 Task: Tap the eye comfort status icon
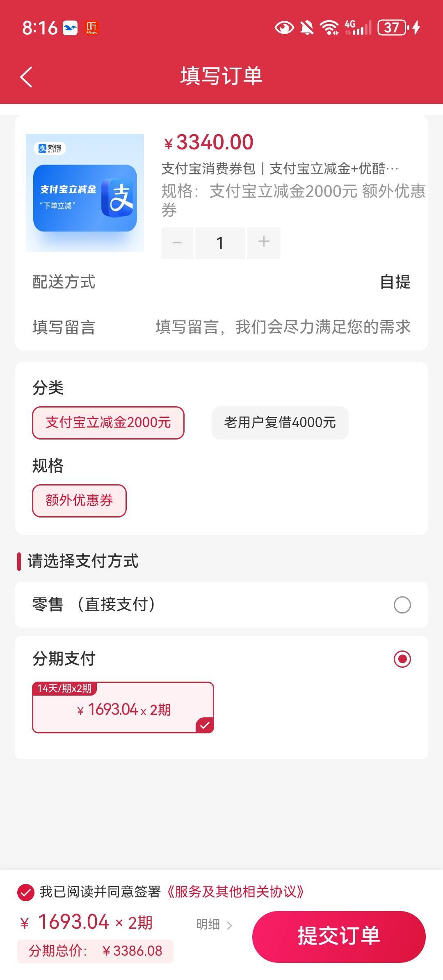284,28
